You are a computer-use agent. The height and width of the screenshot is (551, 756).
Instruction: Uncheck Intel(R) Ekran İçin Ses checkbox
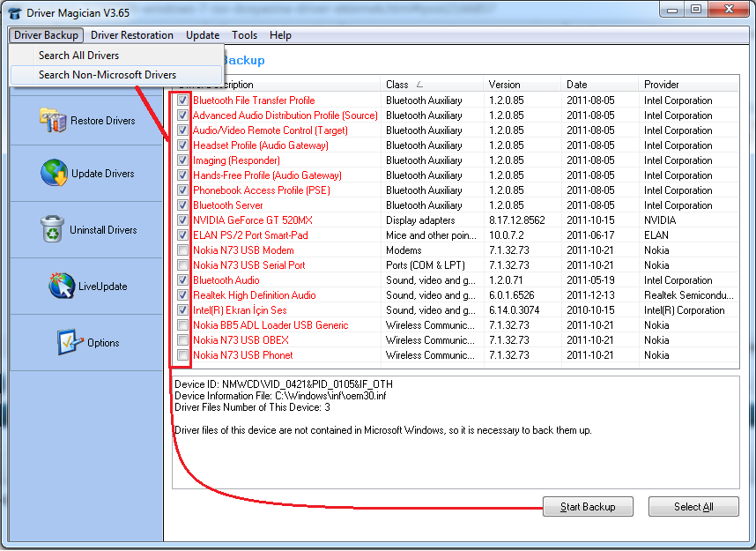(x=182, y=309)
